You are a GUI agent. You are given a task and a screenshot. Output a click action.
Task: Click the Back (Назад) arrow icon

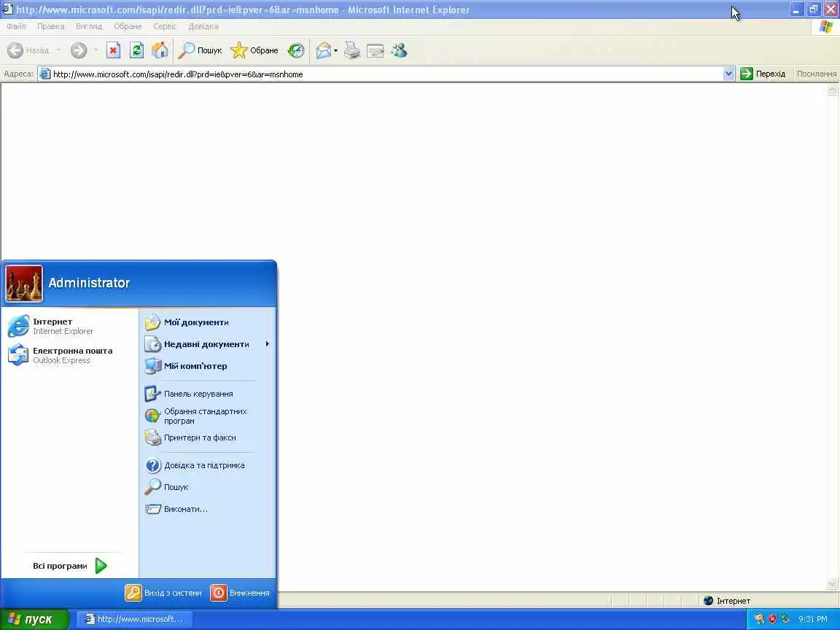coord(15,50)
